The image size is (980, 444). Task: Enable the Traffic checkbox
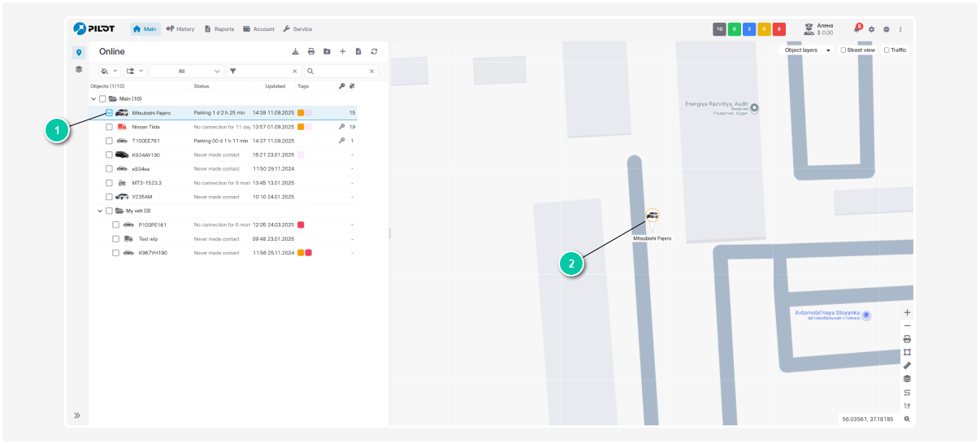click(x=887, y=50)
